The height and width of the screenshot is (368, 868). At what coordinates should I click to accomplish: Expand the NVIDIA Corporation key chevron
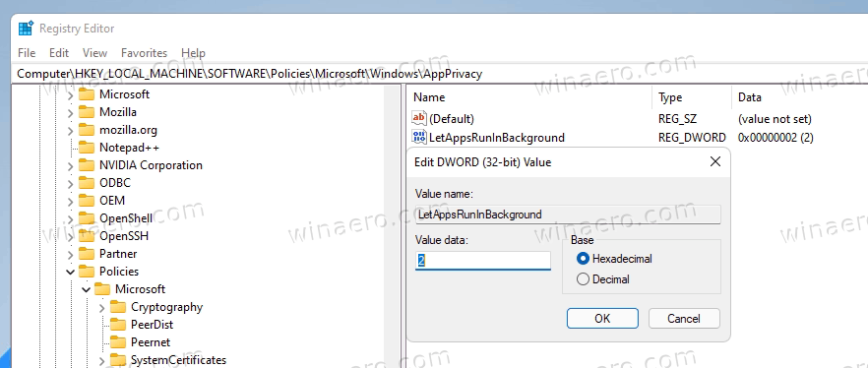70,166
